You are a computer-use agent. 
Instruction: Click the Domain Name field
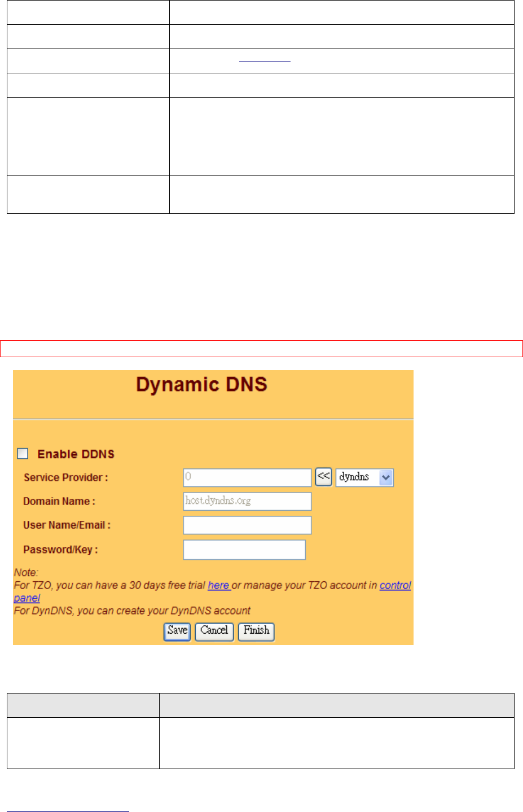pyautogui.click(x=247, y=501)
